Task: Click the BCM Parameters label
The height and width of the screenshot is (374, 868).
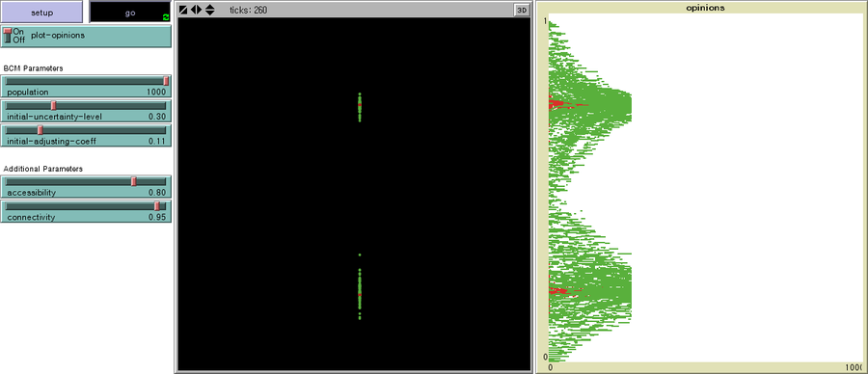Action: pyautogui.click(x=33, y=68)
